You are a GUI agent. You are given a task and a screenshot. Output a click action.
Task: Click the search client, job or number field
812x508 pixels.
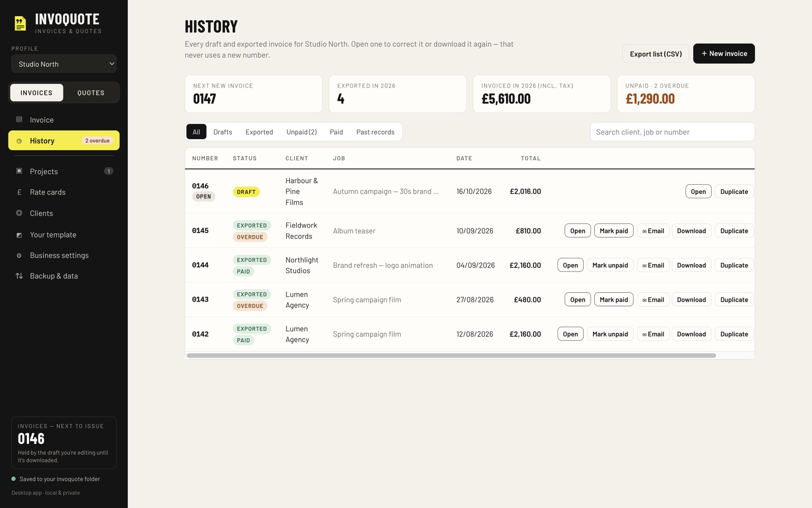(673, 132)
